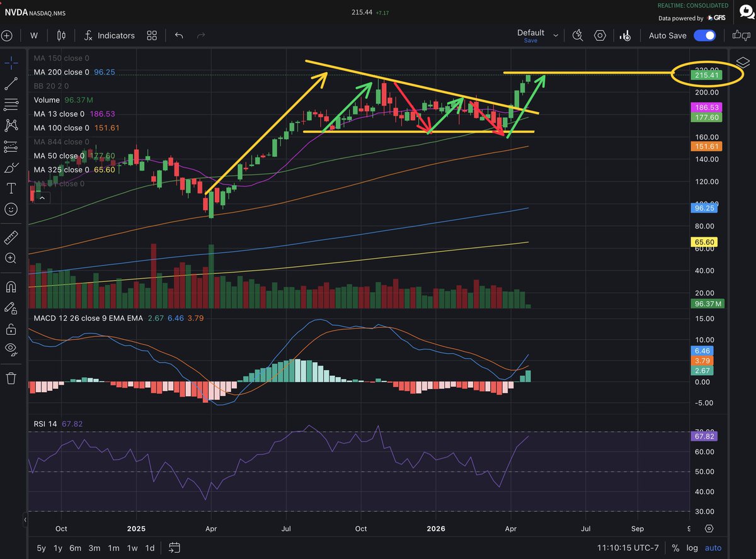Select the MA 325 close legend entry

(74, 169)
